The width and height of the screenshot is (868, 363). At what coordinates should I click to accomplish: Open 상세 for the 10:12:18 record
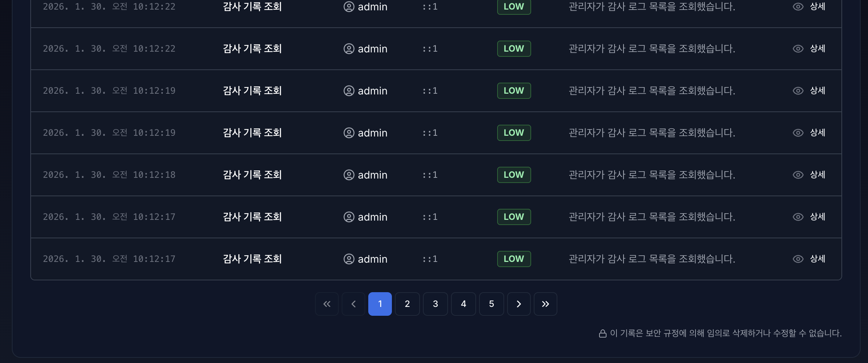(817, 174)
